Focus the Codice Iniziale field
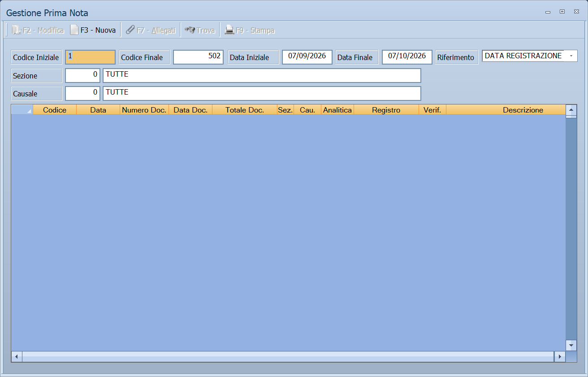Screen dimensions: 588x377 [x=90, y=57]
